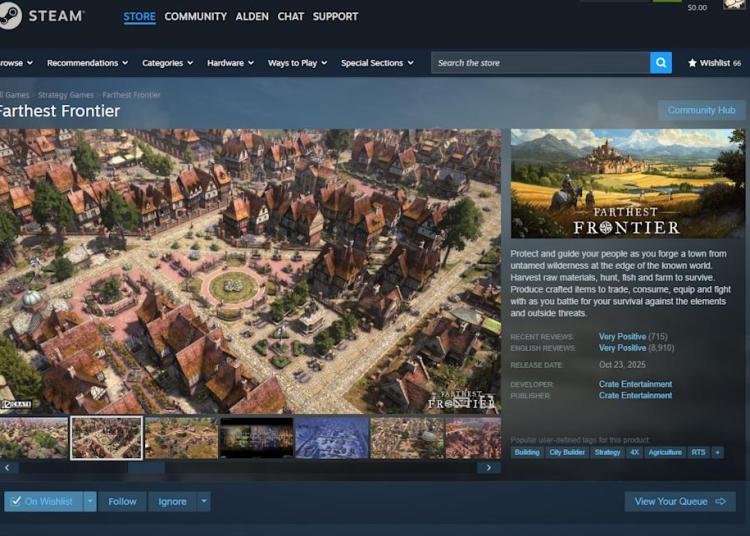Click the $0.00 wallet balance
The width and height of the screenshot is (750, 536).
click(x=697, y=8)
